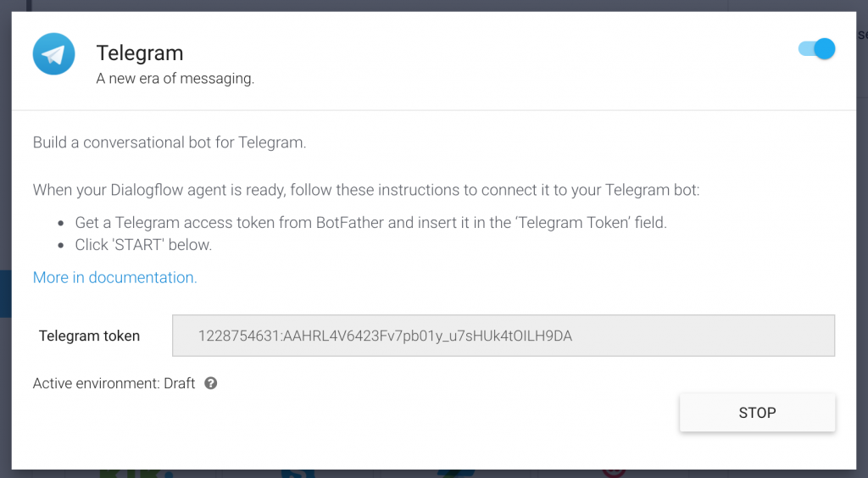The width and height of the screenshot is (868, 478).
Task: Click the 'Active environment' label
Action: pyautogui.click(x=96, y=383)
